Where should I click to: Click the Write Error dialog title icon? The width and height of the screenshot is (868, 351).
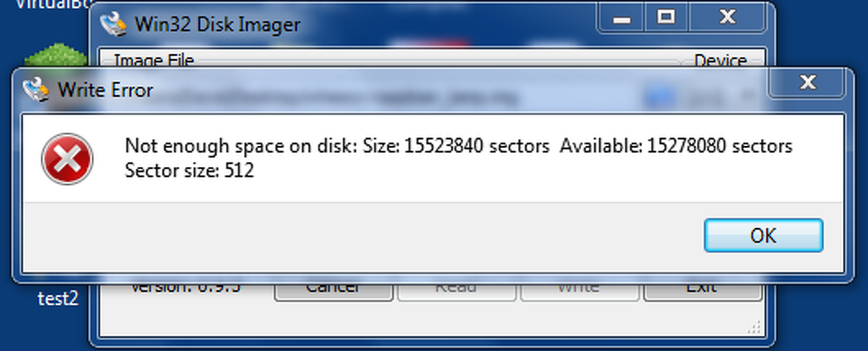click(36, 90)
